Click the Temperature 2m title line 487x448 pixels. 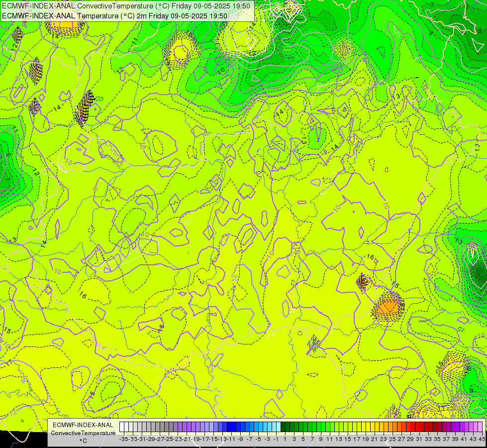click(x=114, y=16)
